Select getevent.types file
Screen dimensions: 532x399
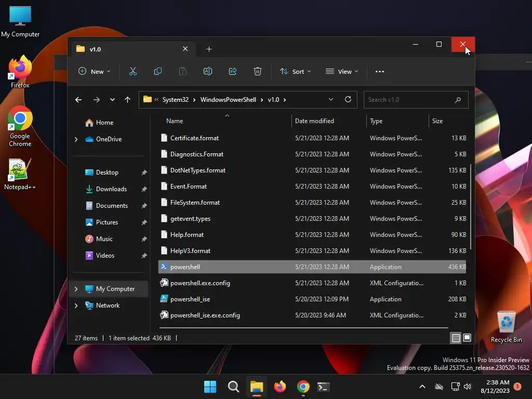(x=312, y=219)
